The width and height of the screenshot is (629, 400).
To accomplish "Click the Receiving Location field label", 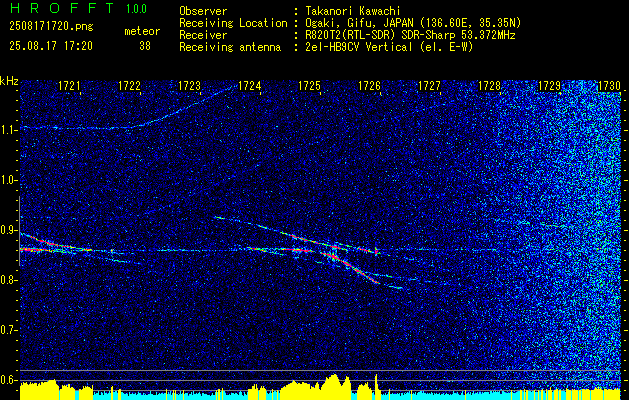I will point(233,23).
